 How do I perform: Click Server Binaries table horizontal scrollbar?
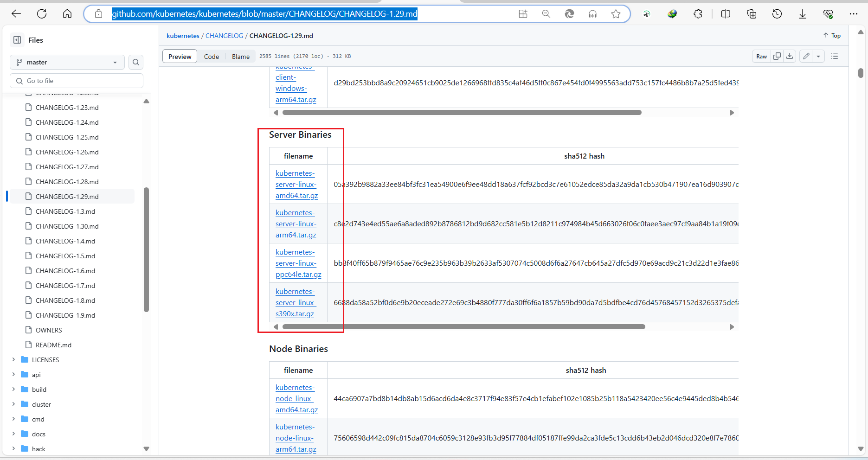pos(463,327)
